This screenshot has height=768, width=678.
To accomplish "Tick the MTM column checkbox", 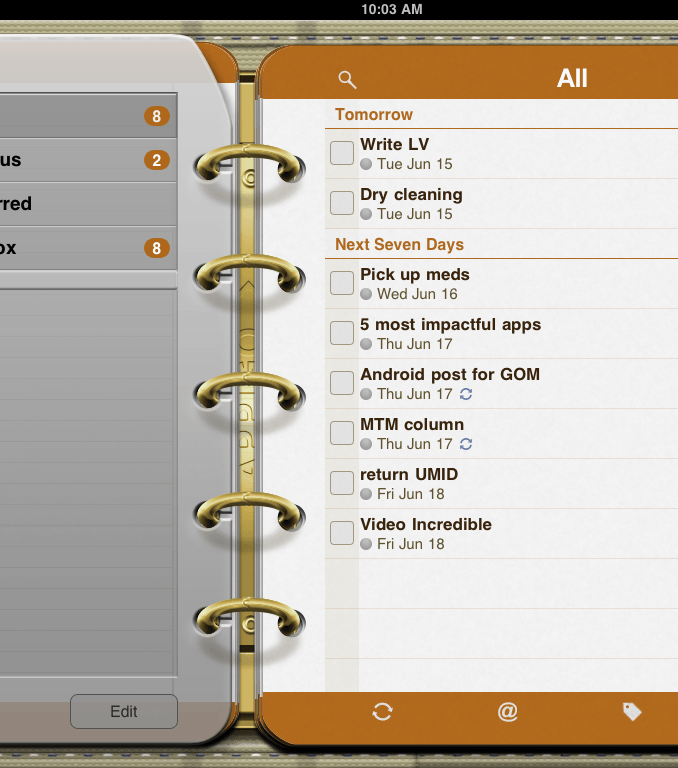I will [x=342, y=432].
